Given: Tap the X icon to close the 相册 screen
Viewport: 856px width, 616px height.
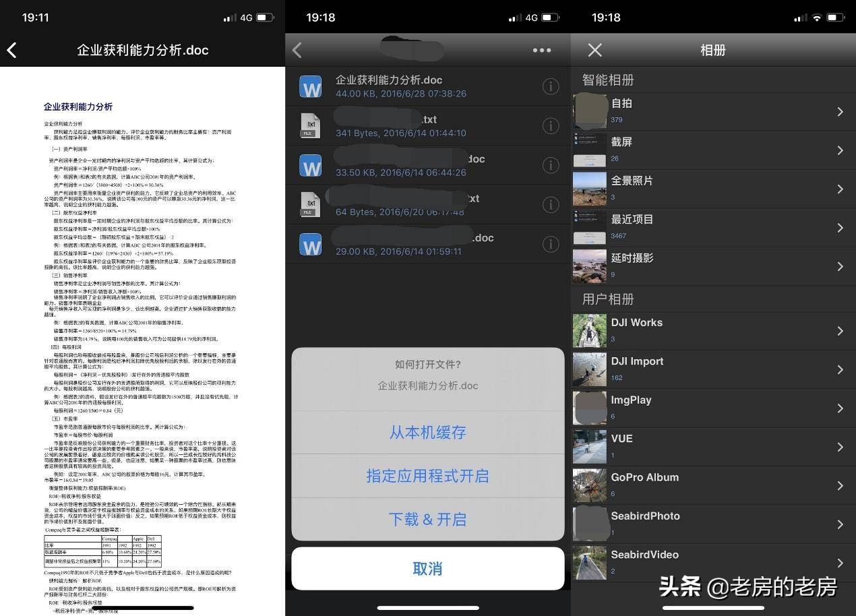Looking at the screenshot, I should click(x=596, y=50).
